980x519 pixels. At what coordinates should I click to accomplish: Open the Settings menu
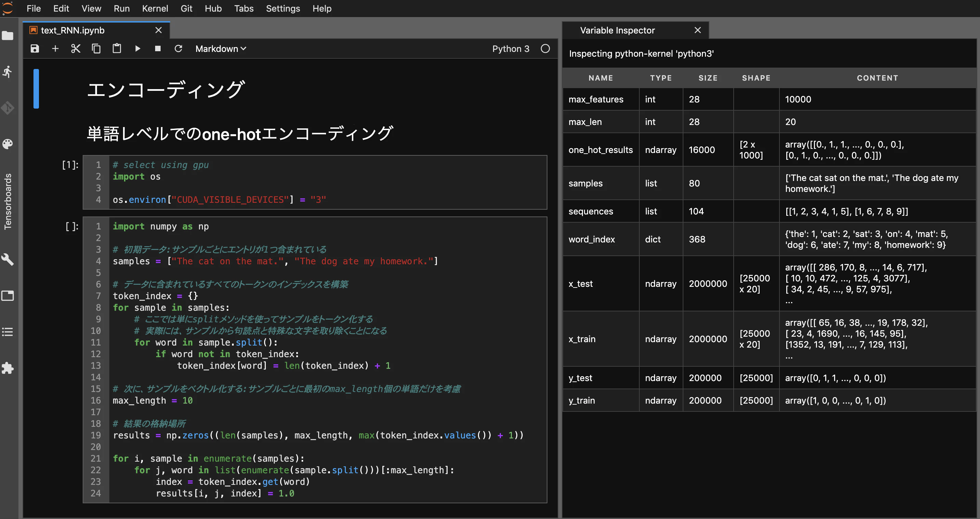pyautogui.click(x=283, y=8)
